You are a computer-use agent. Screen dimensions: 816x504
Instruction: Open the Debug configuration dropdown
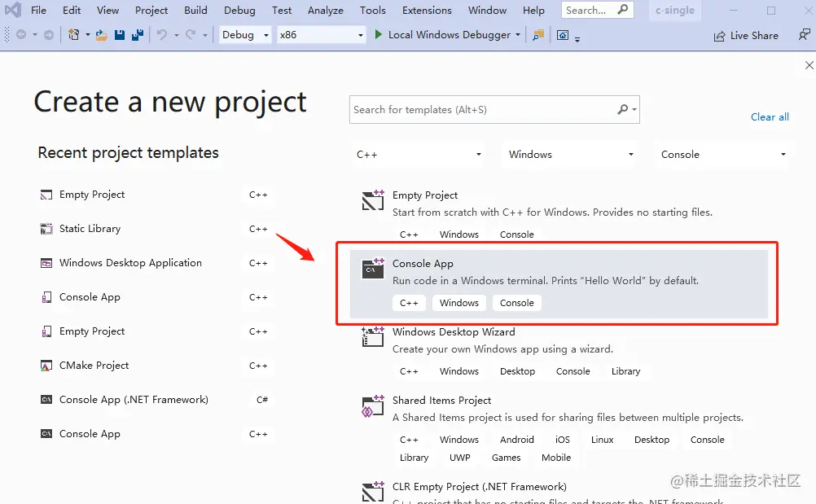click(x=244, y=35)
